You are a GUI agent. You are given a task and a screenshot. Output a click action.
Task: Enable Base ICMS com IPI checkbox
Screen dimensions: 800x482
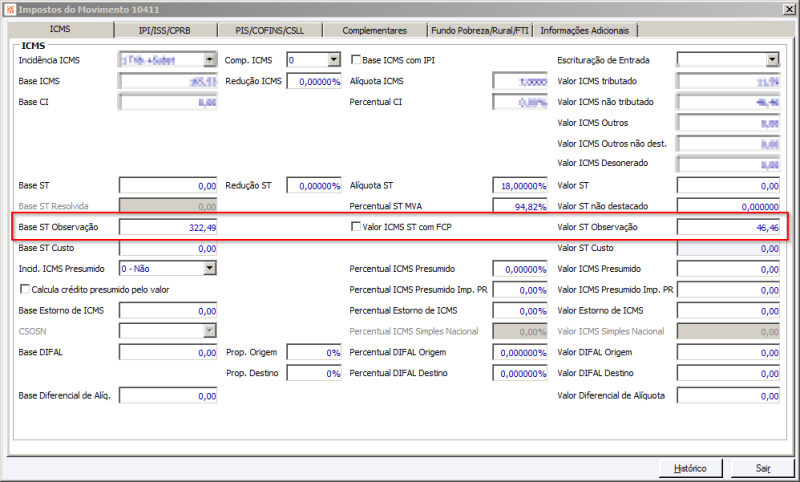(356, 60)
